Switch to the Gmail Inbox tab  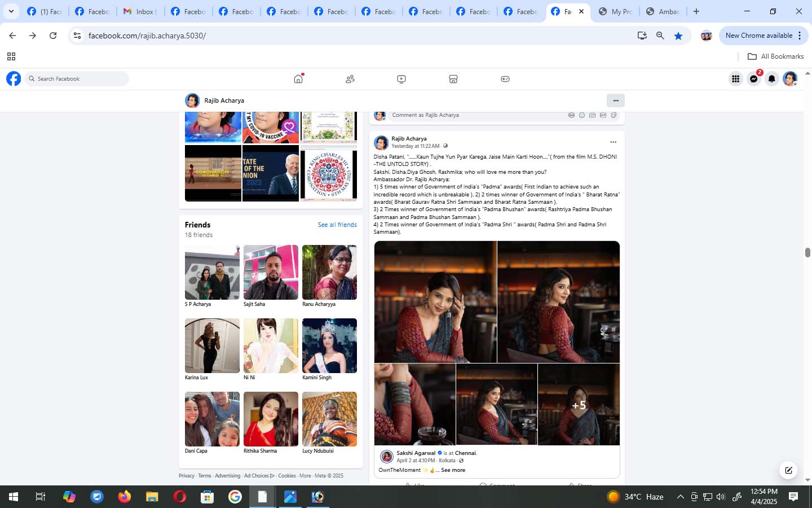(141, 11)
